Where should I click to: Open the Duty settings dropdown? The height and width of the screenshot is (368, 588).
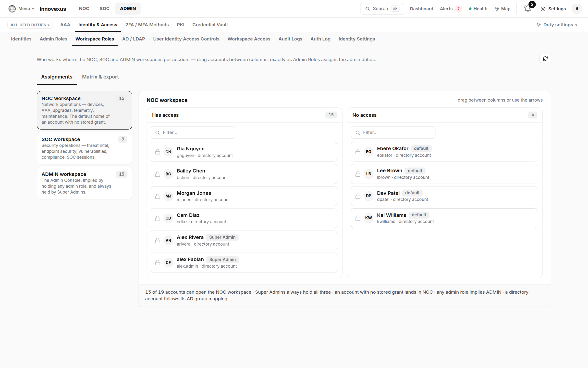pyautogui.click(x=557, y=25)
